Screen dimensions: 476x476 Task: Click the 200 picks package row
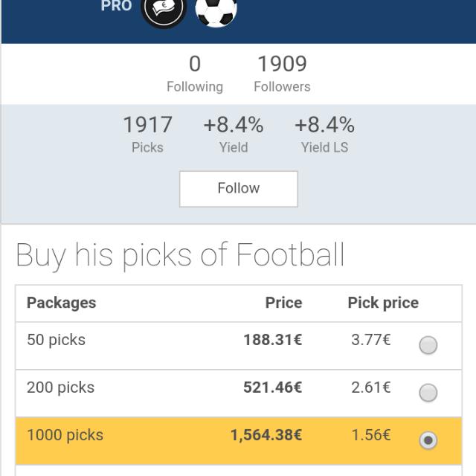coord(239,393)
